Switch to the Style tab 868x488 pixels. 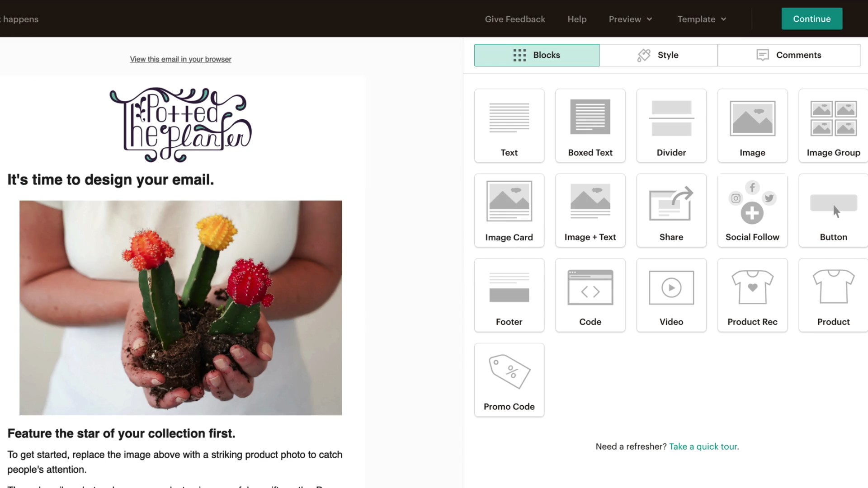(x=658, y=55)
